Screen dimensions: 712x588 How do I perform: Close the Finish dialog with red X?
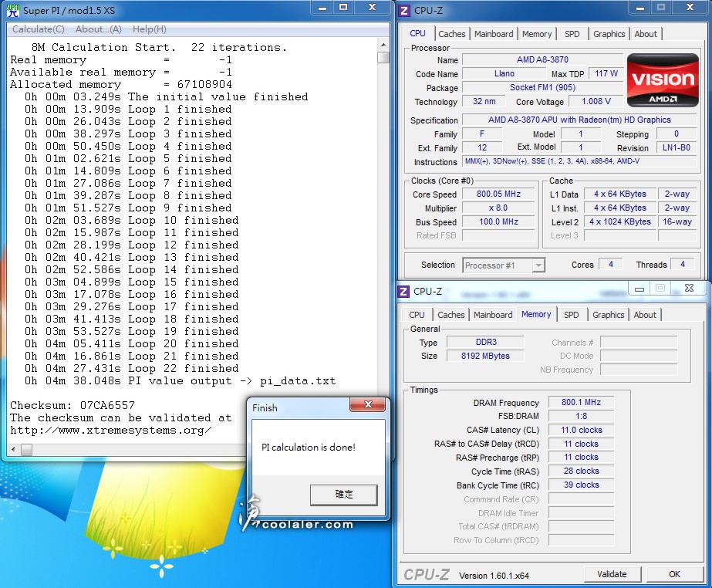(x=368, y=404)
